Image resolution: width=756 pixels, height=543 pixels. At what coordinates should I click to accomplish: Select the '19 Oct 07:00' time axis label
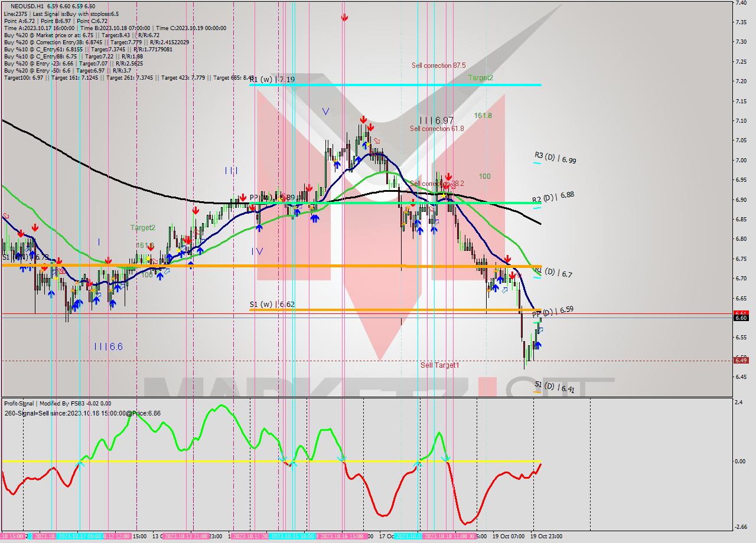[509, 537]
